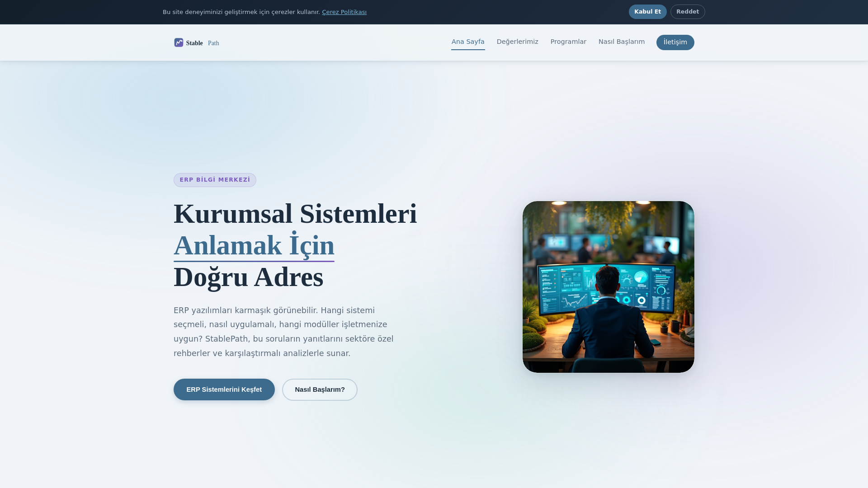Click the Kurumsal Sistemleri heading line
Viewport: 868px width, 488px height.
pos(295,214)
